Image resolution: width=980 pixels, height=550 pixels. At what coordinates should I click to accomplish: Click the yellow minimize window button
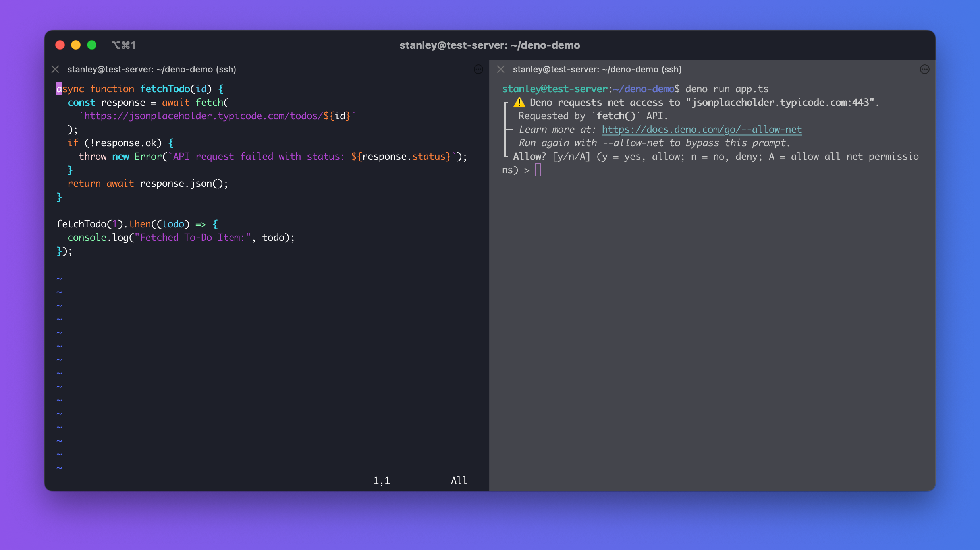(76, 45)
